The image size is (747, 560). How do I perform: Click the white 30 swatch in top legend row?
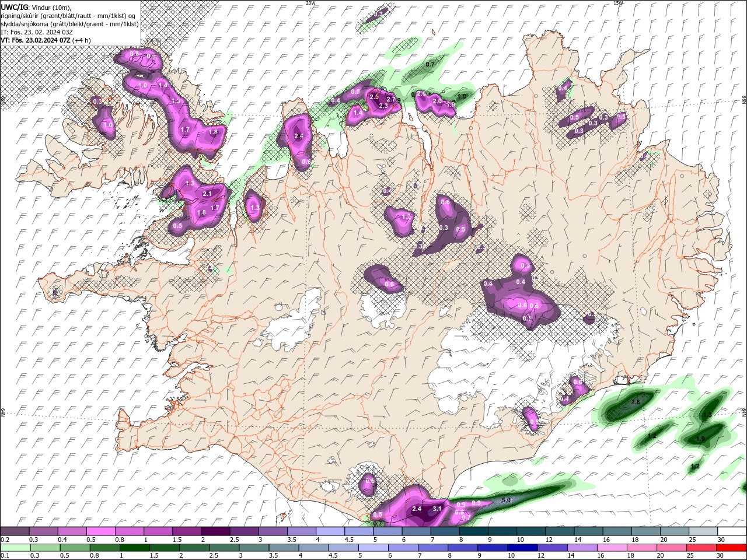(731, 531)
